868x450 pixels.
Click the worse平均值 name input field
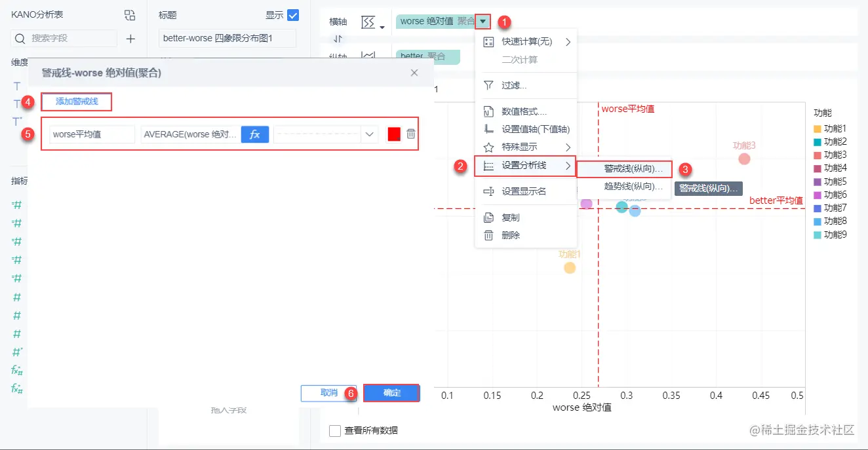pyautogui.click(x=92, y=134)
